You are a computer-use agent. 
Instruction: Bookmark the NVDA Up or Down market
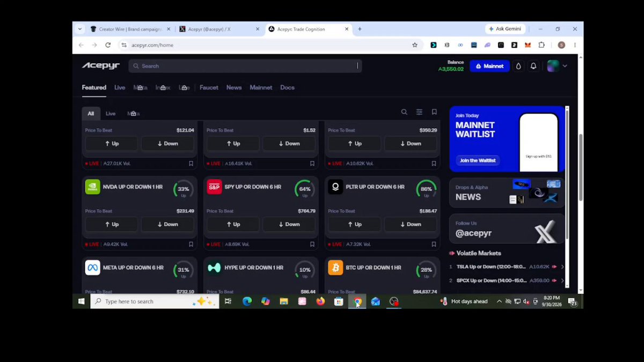tap(191, 244)
